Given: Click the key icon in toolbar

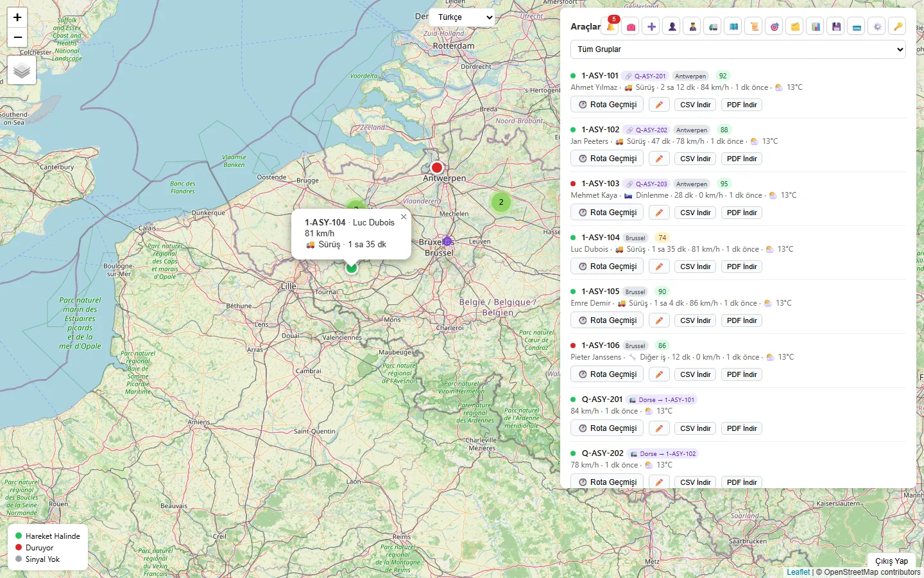Looking at the screenshot, I should (x=898, y=26).
